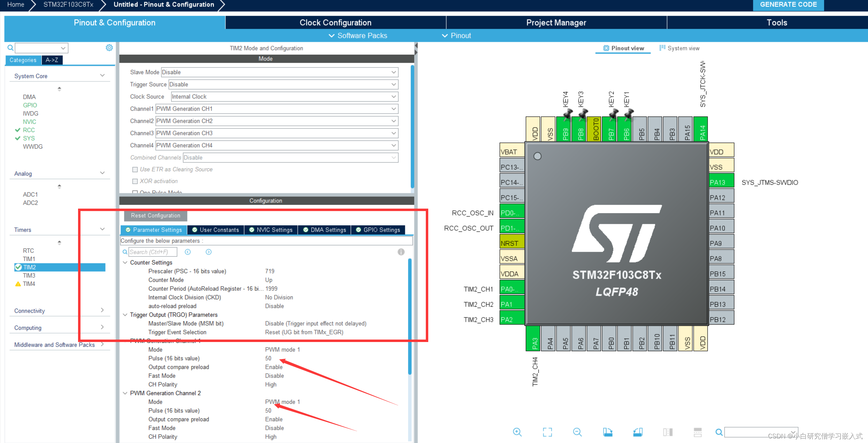Click the Reset Configuration button
The height and width of the screenshot is (443, 868).
point(155,216)
